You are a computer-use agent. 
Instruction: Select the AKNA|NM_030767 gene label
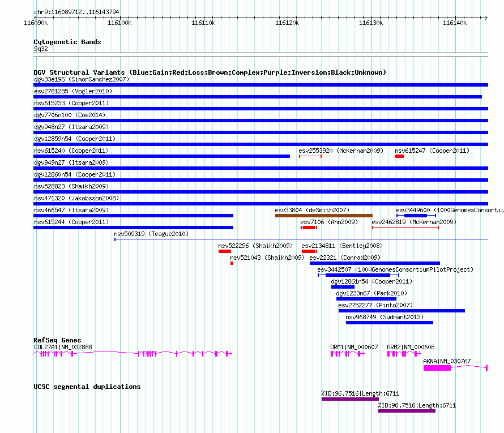[x=447, y=361]
